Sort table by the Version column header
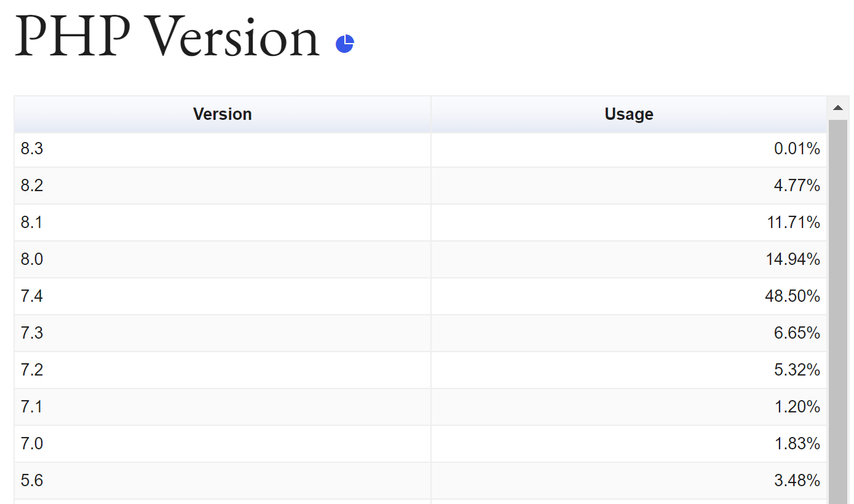This screenshot has height=504, width=854. click(222, 114)
